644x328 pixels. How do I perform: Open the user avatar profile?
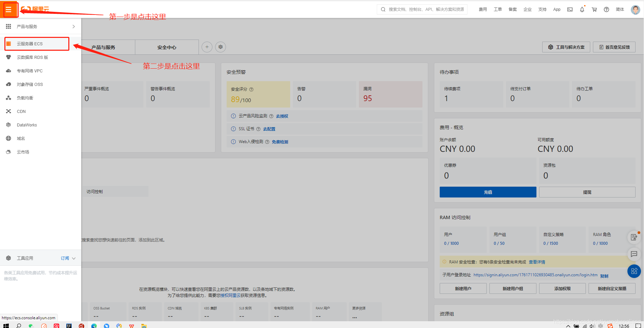pos(635,9)
